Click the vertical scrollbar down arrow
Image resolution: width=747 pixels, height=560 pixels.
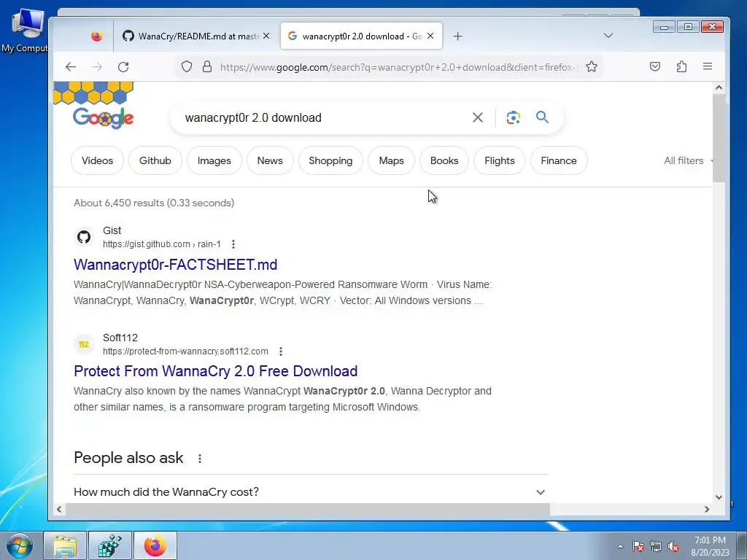click(x=719, y=497)
